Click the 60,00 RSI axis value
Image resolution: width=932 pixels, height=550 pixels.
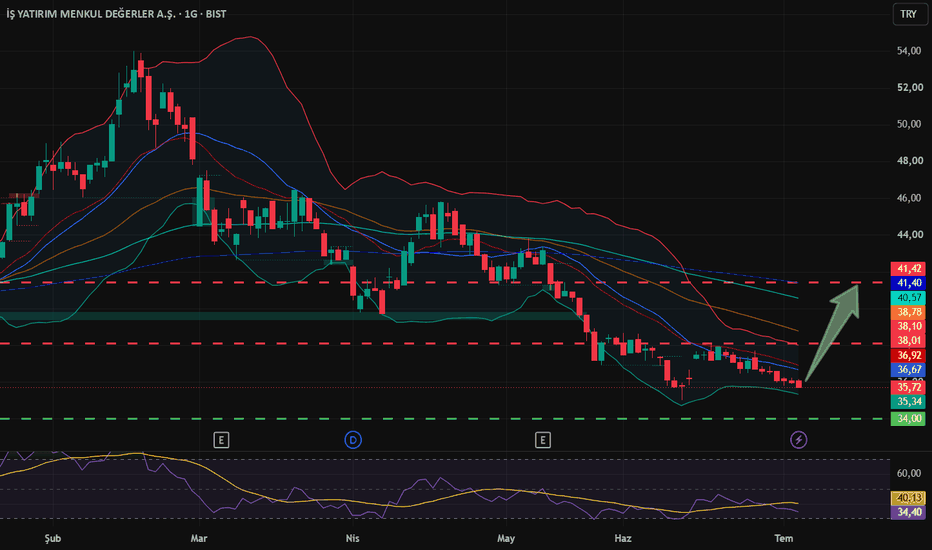tap(909, 473)
